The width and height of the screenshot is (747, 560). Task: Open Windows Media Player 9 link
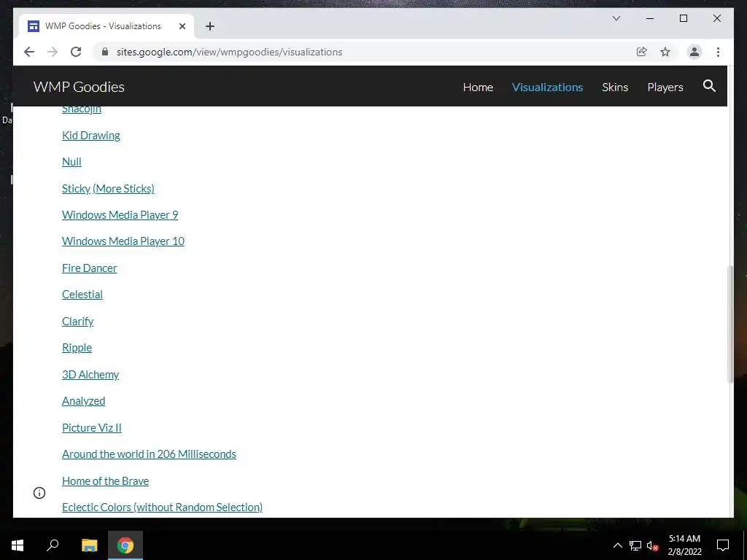(120, 215)
